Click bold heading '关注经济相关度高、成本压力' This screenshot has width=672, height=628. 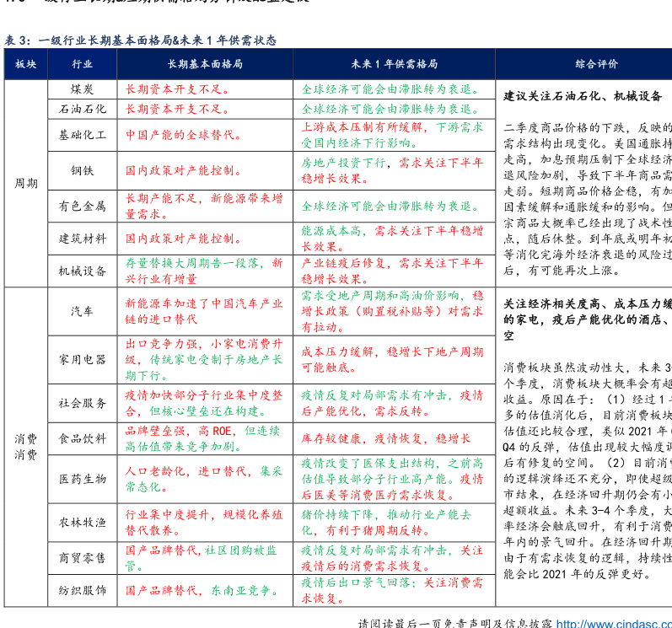tap(588, 319)
